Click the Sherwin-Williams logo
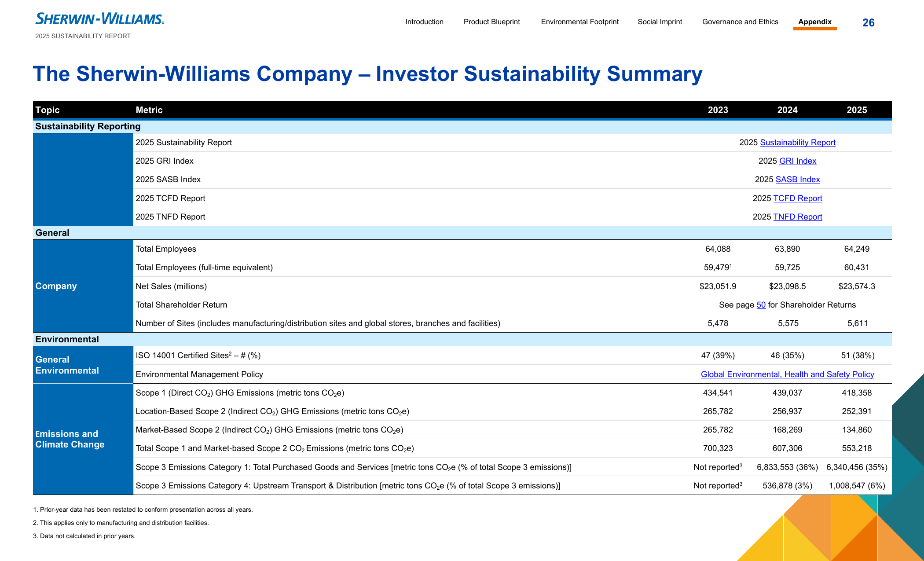This screenshot has height=561, width=924. (99, 18)
